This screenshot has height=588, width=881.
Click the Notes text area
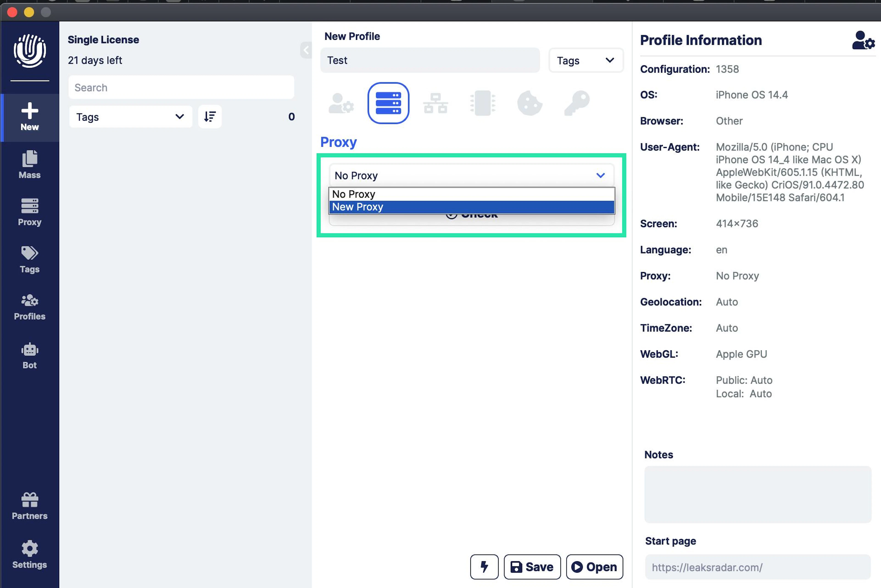point(758,494)
